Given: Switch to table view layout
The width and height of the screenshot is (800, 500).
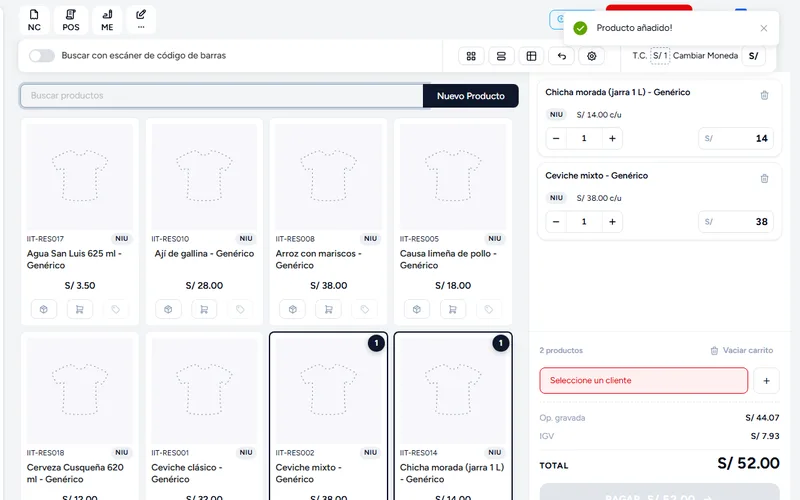Looking at the screenshot, I should pyautogui.click(x=531, y=56).
